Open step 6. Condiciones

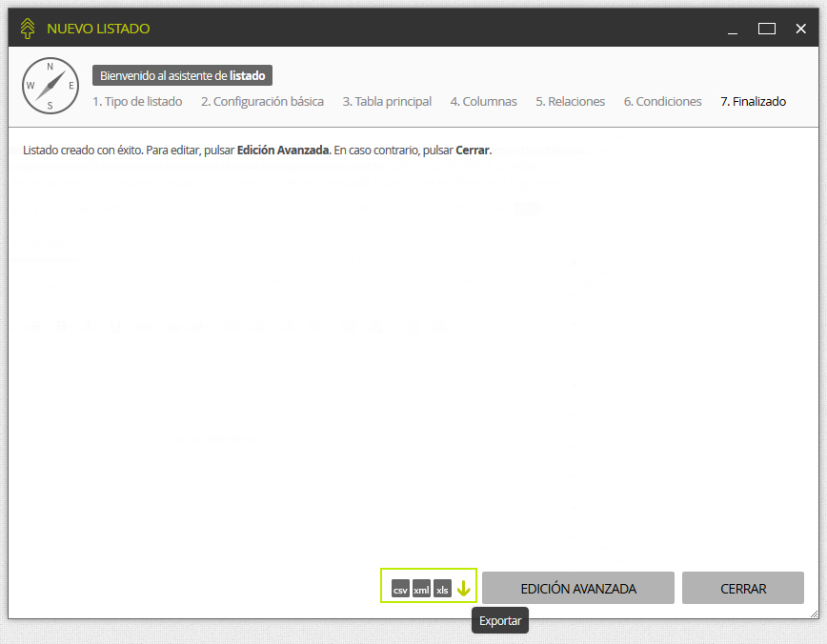tap(662, 101)
